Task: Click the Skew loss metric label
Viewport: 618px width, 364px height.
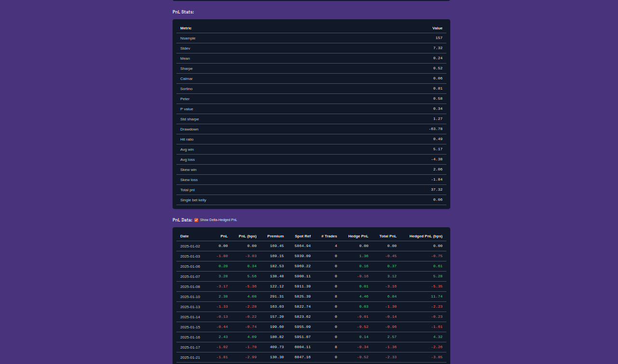Action: pyautogui.click(x=189, y=180)
